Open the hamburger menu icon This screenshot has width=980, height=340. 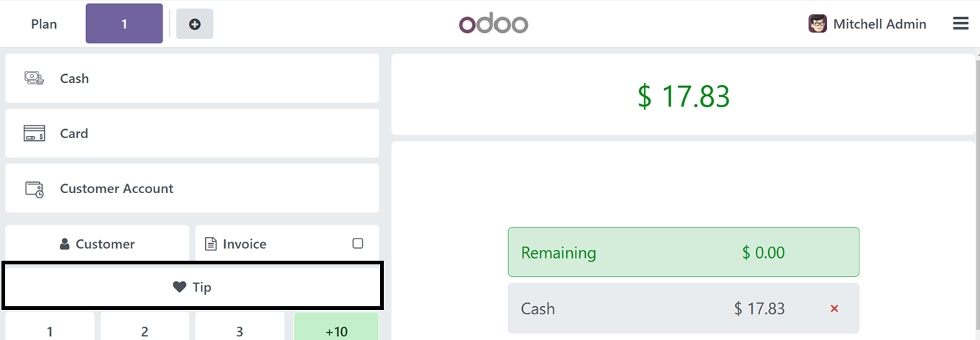coord(960,23)
